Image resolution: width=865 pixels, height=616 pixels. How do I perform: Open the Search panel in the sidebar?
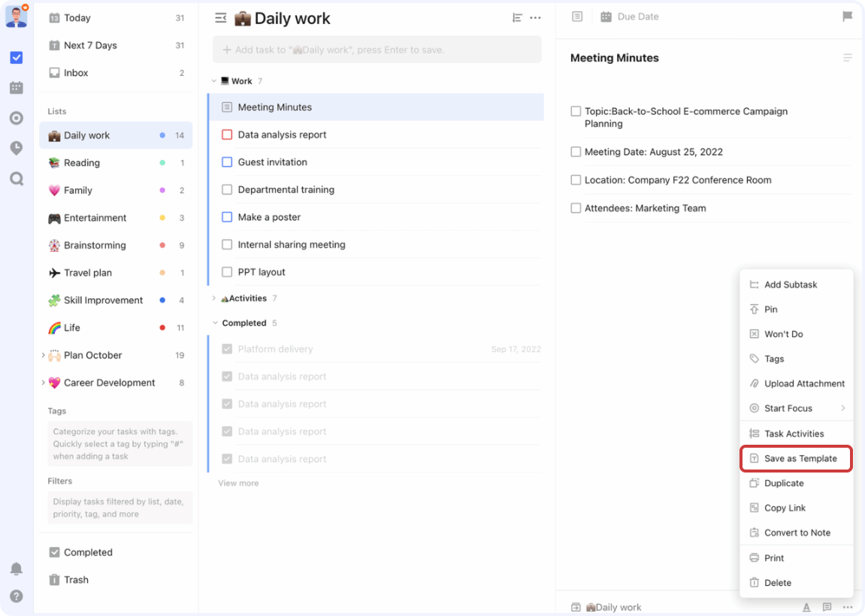click(x=17, y=178)
